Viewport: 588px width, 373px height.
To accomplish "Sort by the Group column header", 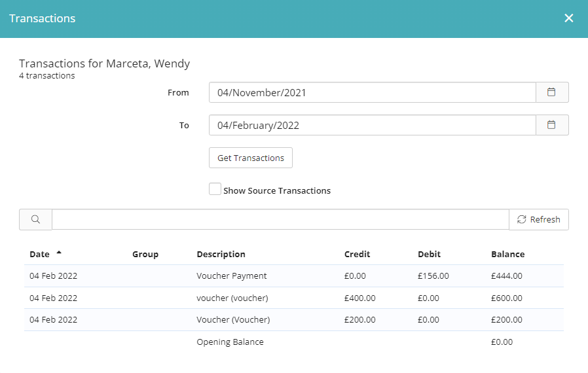I will 145,255.
